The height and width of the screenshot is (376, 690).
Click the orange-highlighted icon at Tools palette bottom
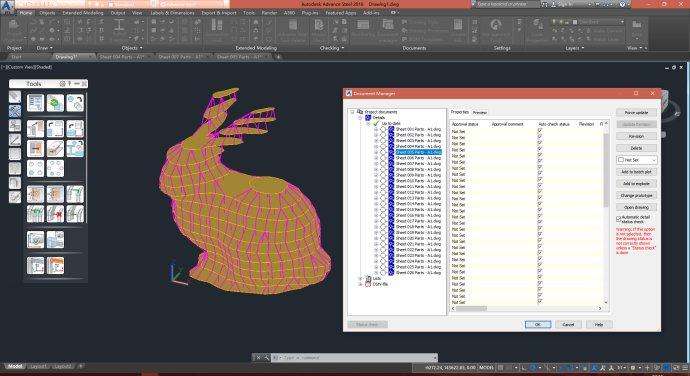[55, 265]
